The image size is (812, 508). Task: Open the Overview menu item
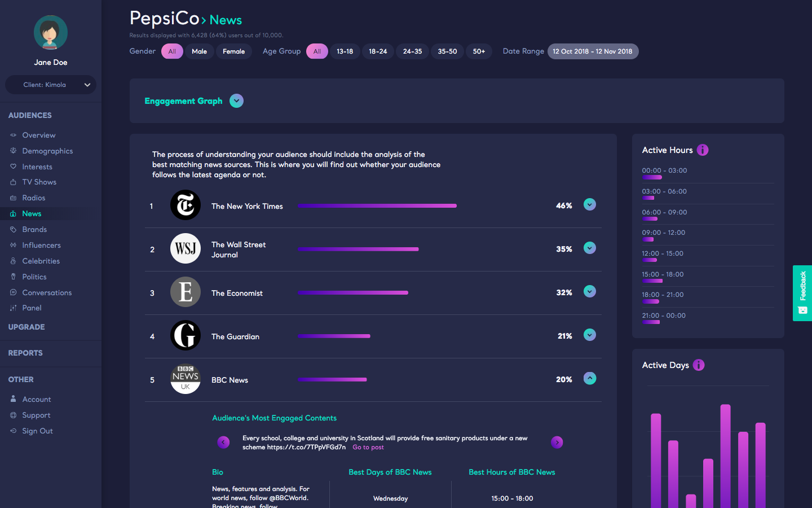coord(39,135)
